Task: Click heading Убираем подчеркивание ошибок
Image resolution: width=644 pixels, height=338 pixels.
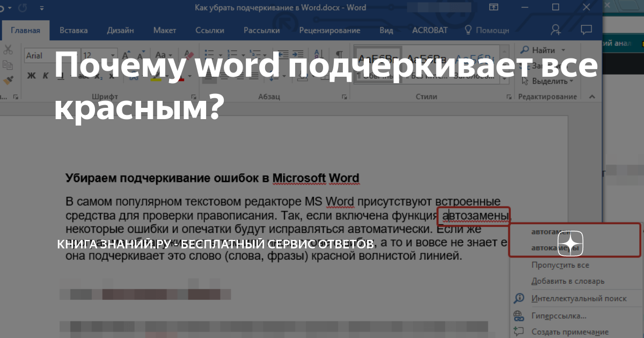Action: [212, 178]
